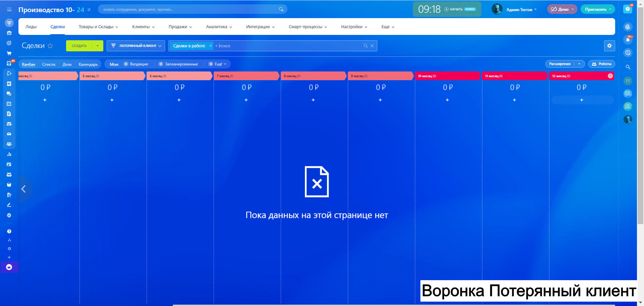This screenshot has height=306, width=644.
Task: Expand the Интеграции menu
Action: [260, 27]
